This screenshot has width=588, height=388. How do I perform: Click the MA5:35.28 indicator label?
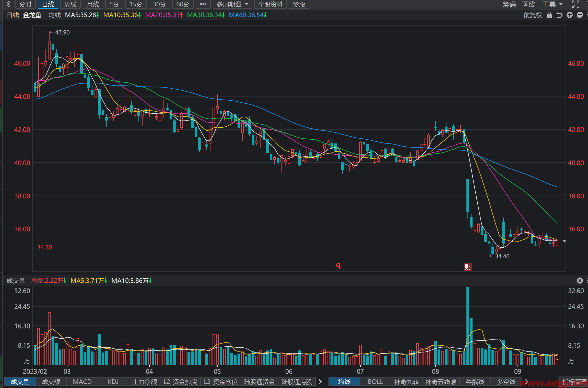[x=82, y=15]
